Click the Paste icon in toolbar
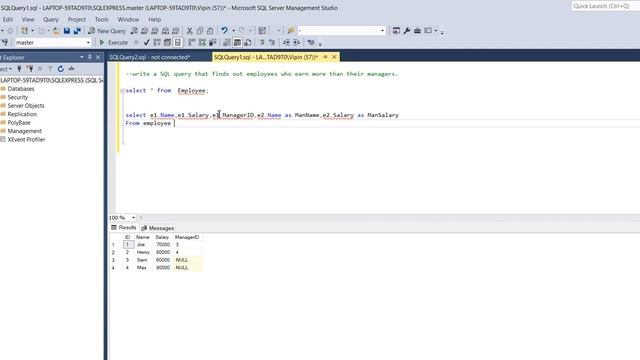Image resolution: width=640 pixels, height=360 pixels. click(210, 31)
